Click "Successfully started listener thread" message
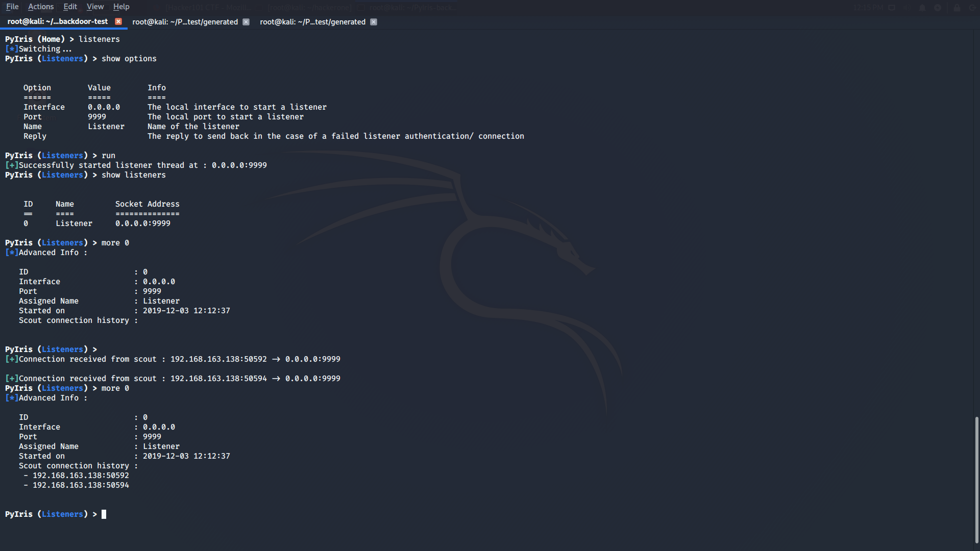 pos(136,165)
